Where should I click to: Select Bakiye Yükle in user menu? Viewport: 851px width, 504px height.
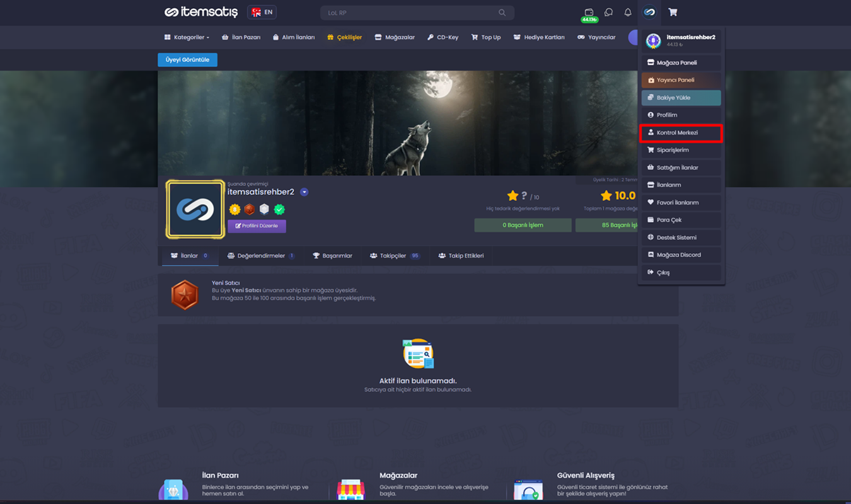(681, 98)
